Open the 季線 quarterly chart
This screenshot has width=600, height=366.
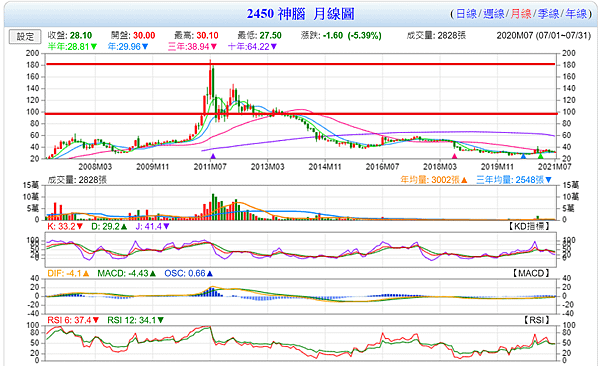tap(548, 14)
